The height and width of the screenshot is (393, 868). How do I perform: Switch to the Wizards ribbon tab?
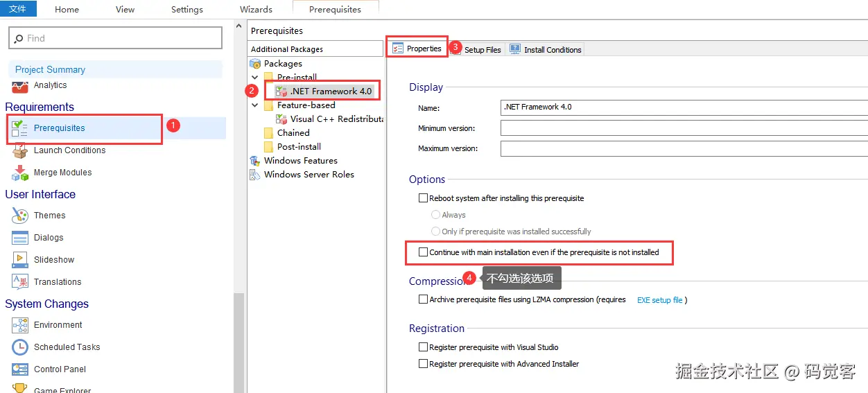tap(256, 10)
